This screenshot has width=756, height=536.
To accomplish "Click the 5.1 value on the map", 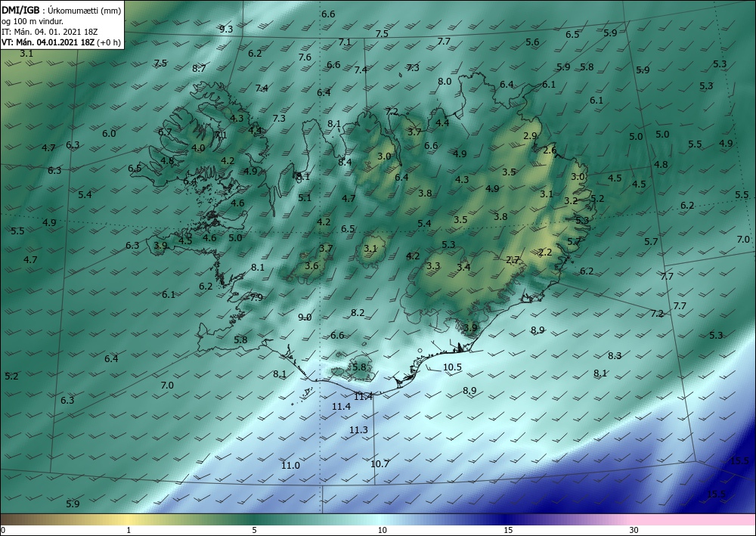I will 305,197.
